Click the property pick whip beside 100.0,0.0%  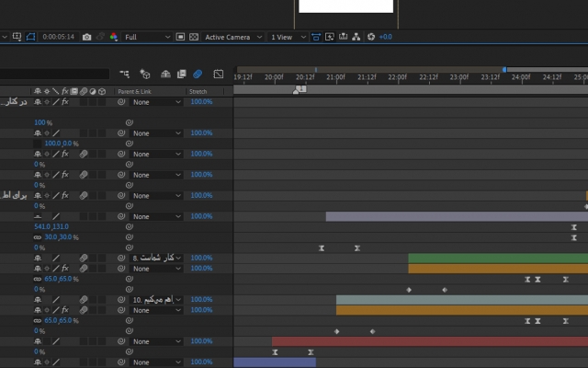130,144
